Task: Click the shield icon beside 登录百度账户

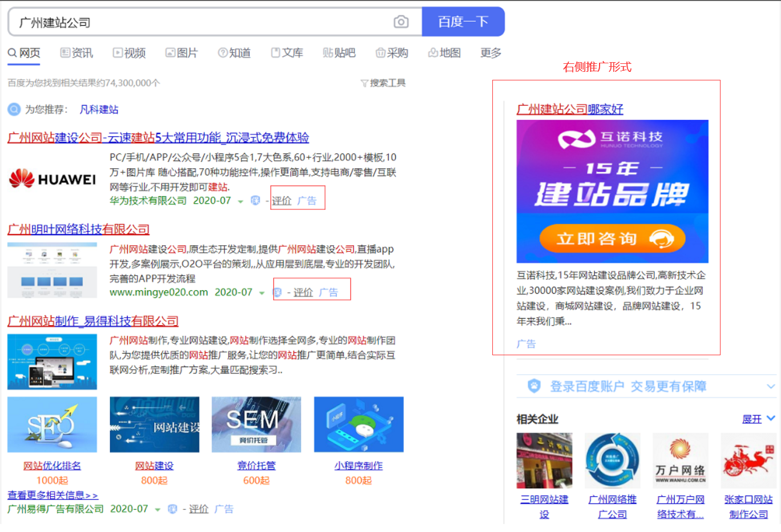Action: [x=534, y=386]
